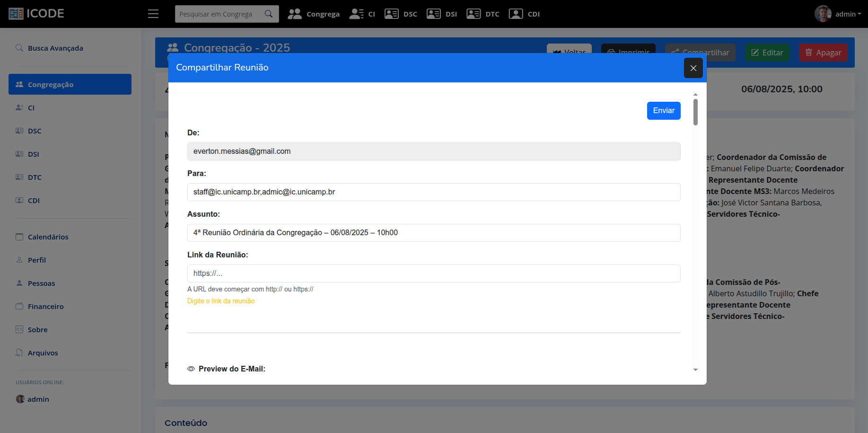Screen dimensions: 868x433
Task: Open Financeiro in the sidebar
Action: coord(45,307)
